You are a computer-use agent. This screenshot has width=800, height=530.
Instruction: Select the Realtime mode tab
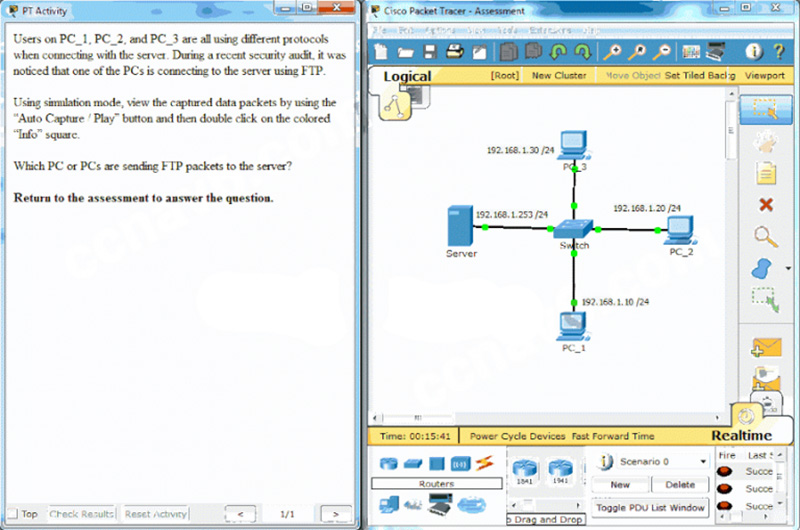click(x=741, y=435)
